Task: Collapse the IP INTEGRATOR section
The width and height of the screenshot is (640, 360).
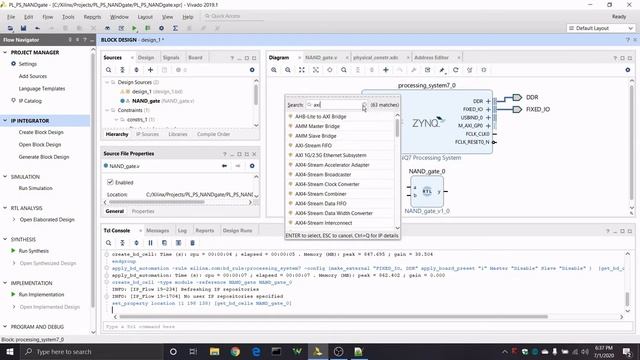Action: pos(5,120)
